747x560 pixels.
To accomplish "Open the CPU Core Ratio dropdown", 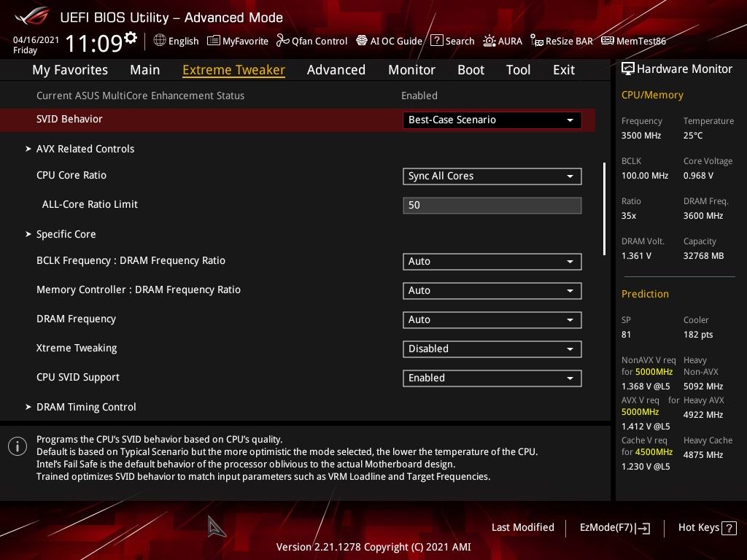I will (492, 176).
